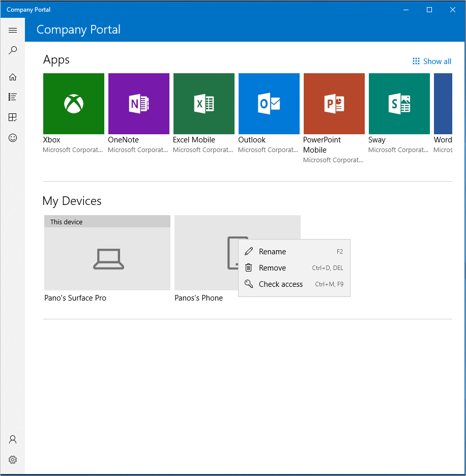Image resolution: width=466 pixels, height=476 pixels.
Task: Click the trash can icon next to Remove
Action: (248, 267)
